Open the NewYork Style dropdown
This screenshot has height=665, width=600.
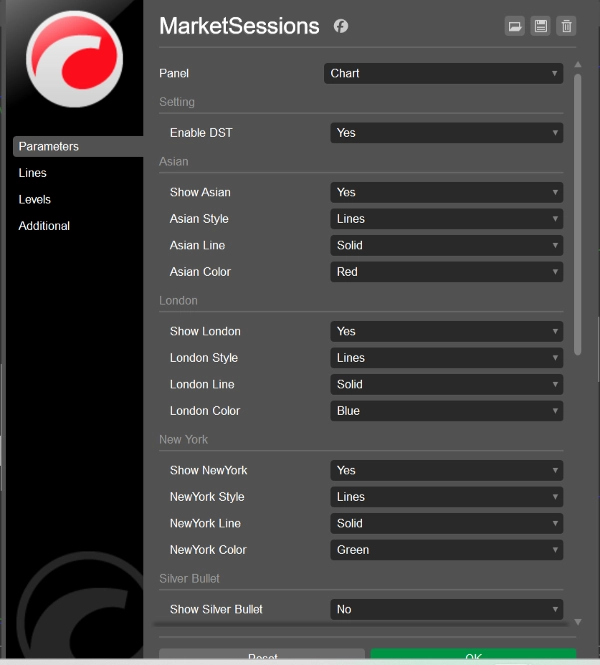point(446,497)
